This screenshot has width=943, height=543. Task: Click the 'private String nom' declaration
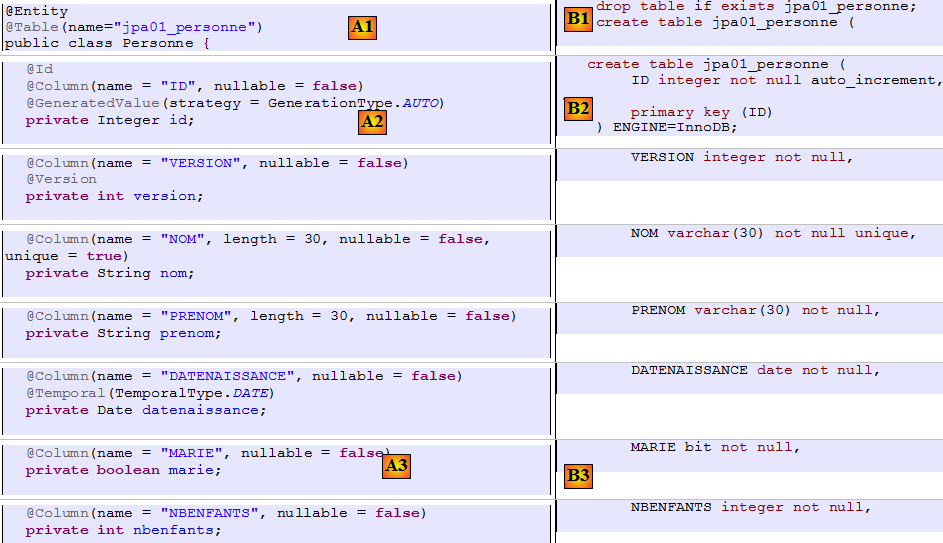point(110,273)
